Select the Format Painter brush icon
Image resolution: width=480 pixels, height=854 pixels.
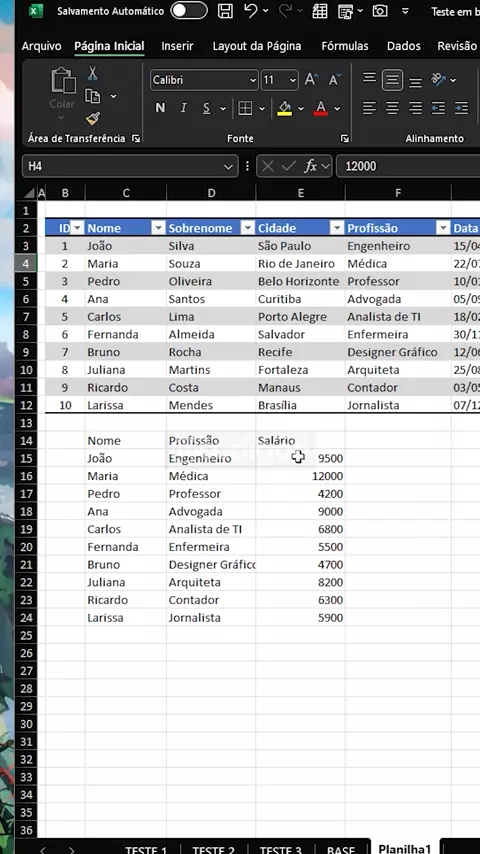click(93, 118)
